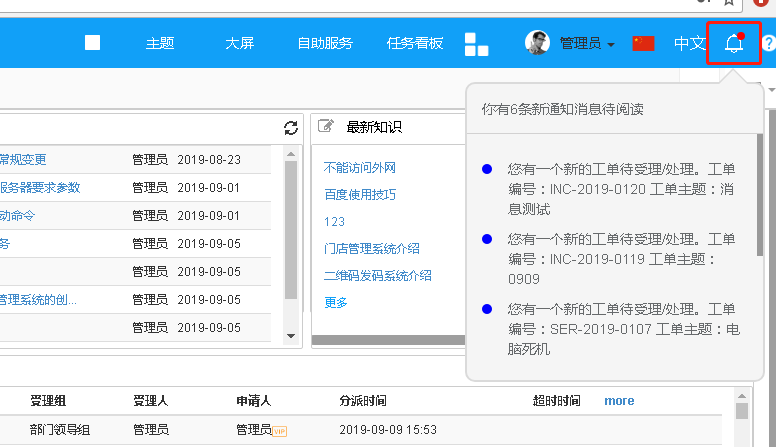Click the list scroll-down arrow
Screen dimensions: 776x447
coord(291,336)
